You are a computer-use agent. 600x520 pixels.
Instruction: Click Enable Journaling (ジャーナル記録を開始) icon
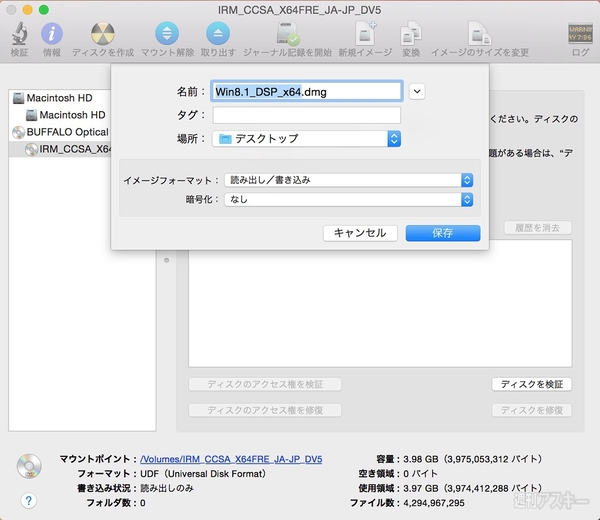click(x=288, y=34)
